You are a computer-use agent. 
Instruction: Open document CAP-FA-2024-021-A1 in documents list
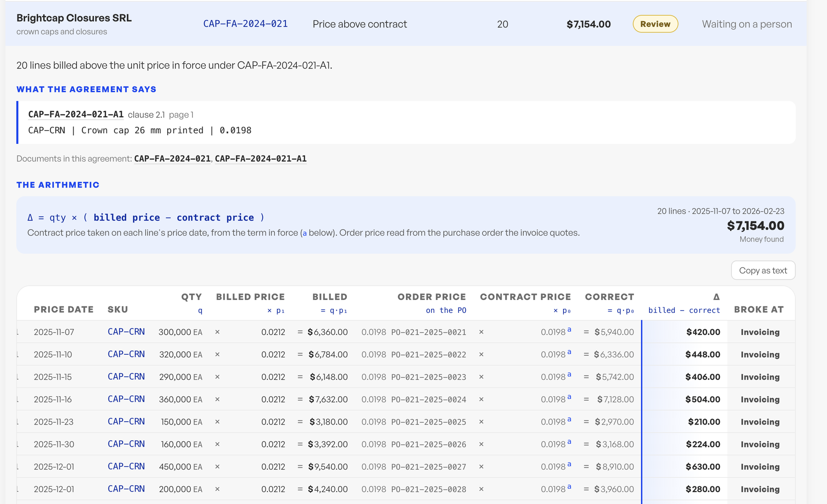click(261, 159)
